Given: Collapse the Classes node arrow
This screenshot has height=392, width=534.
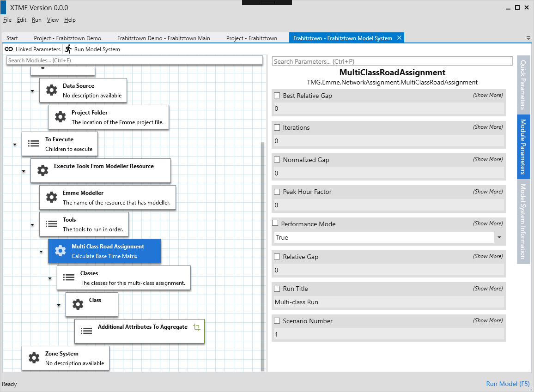Looking at the screenshot, I should [x=50, y=278].
